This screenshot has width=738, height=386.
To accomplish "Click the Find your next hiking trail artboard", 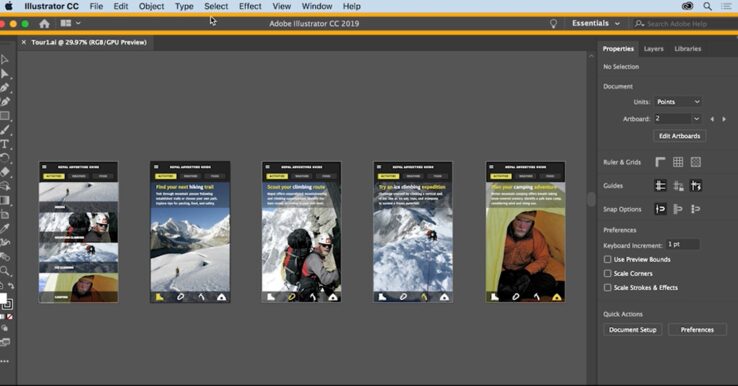I will [190, 232].
